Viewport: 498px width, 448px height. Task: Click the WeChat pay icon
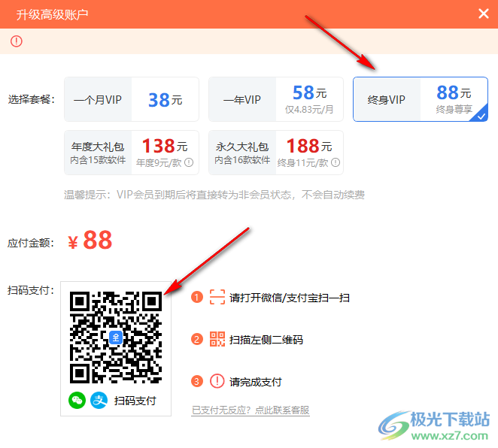point(77,401)
